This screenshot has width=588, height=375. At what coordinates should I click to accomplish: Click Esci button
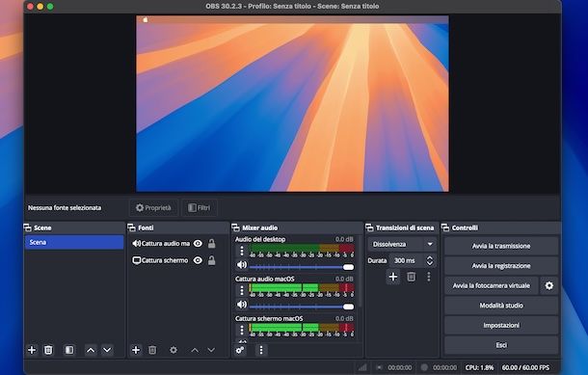tap(501, 345)
